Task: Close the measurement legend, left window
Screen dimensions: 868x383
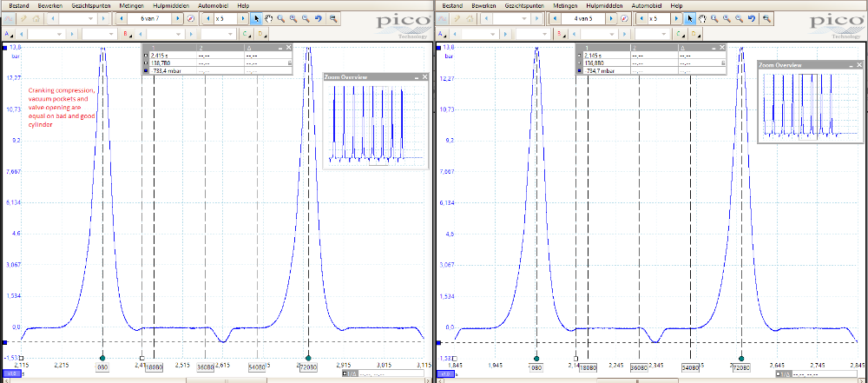Action: coord(290,49)
